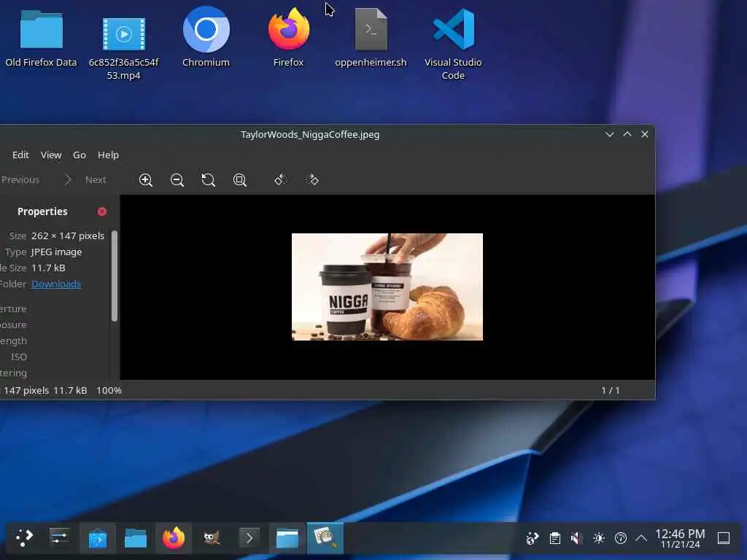Switch to the file manager window task
The width and height of the screenshot is (747, 560).
point(287,539)
